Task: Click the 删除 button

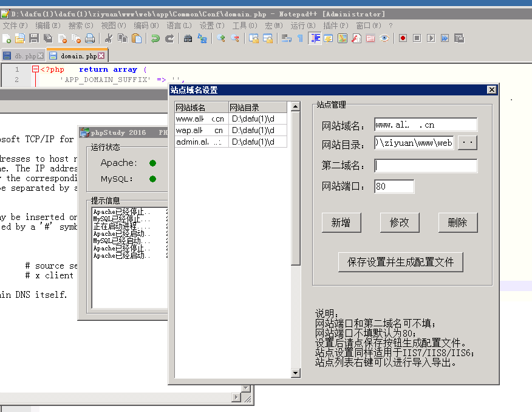Action: pyautogui.click(x=458, y=222)
